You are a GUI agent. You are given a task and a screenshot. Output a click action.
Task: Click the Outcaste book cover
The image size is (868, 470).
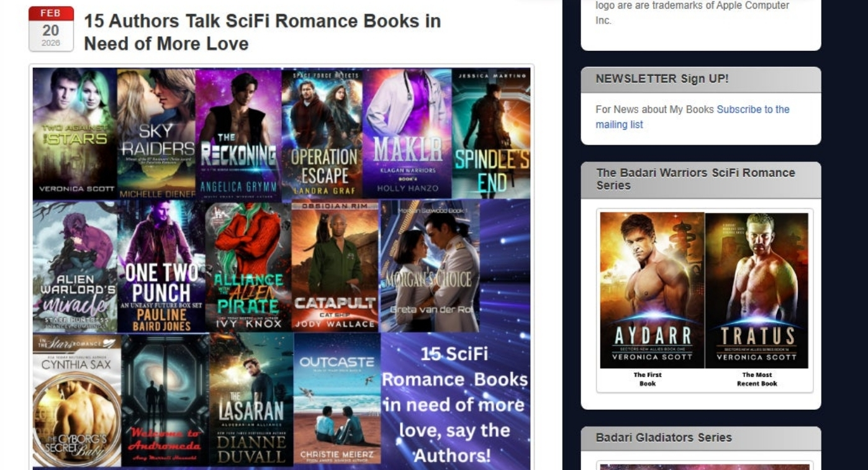click(337, 400)
